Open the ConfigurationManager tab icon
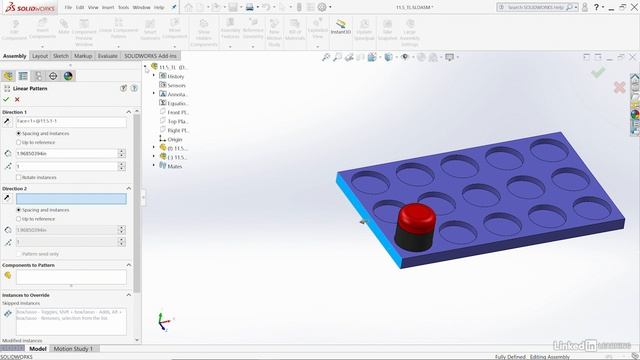The image size is (640, 360). click(38, 76)
